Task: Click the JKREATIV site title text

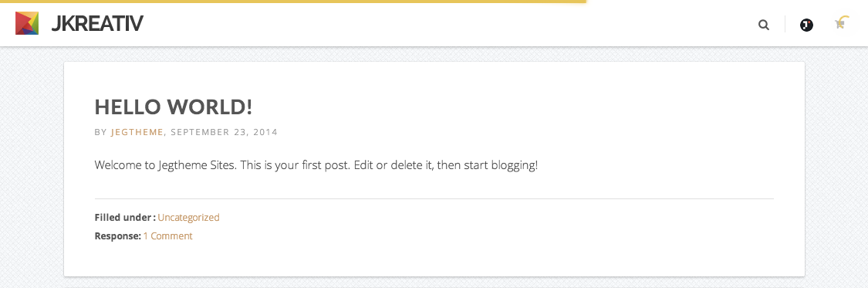Action: pyautogui.click(x=97, y=24)
